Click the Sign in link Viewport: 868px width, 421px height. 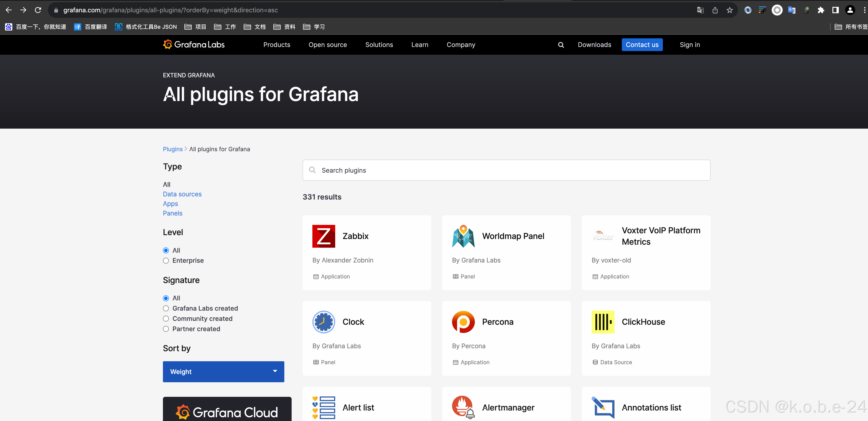click(690, 45)
